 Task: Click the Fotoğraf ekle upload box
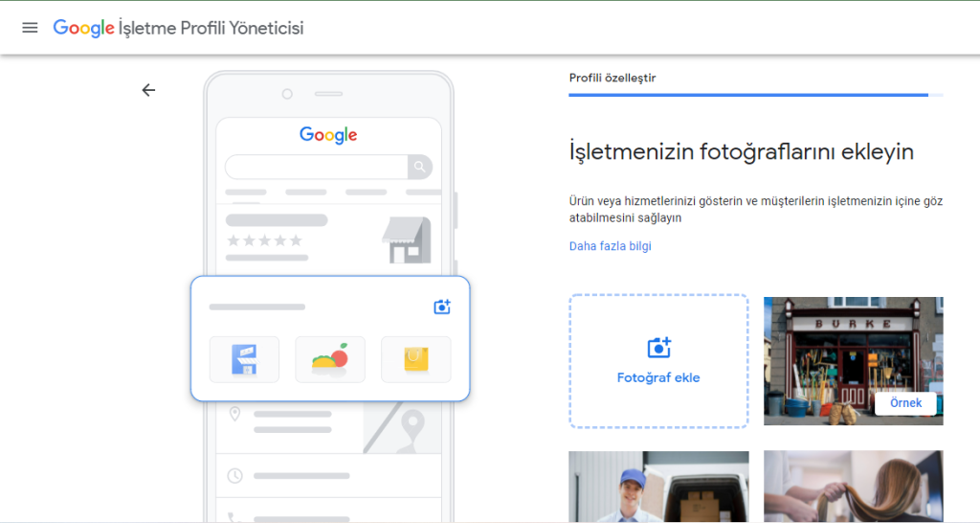point(658,361)
